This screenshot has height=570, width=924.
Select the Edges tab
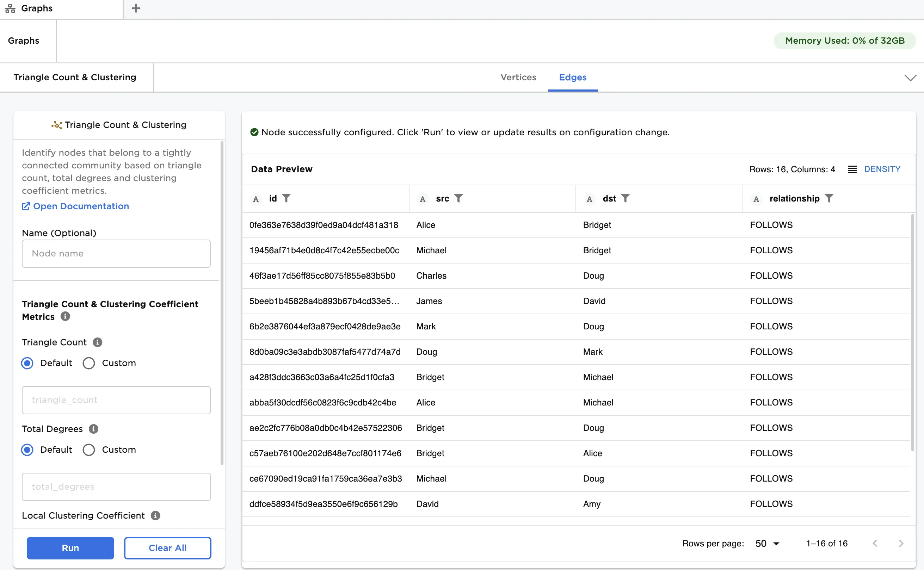[x=572, y=77]
